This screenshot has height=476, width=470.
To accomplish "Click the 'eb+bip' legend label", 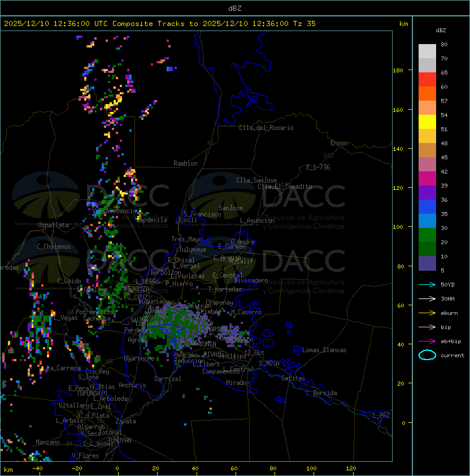I will click(451, 341).
